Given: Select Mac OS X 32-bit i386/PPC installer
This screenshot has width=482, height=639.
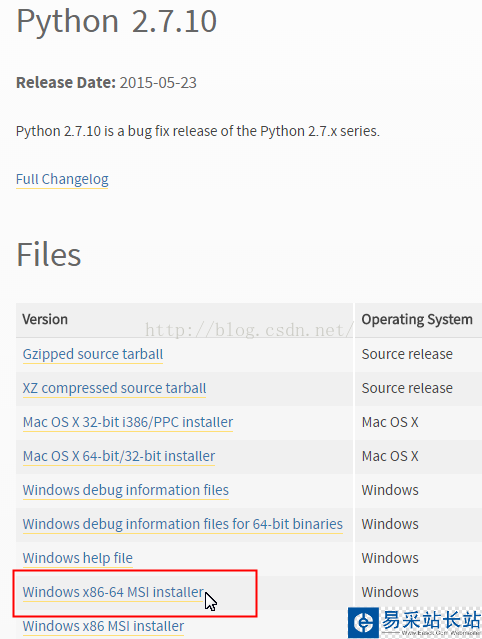Looking at the screenshot, I should [128, 422].
